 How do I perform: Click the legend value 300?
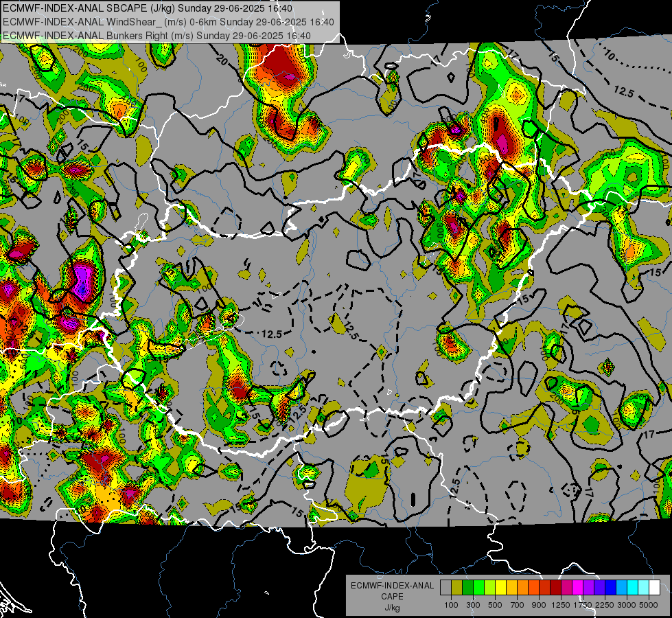click(x=473, y=605)
